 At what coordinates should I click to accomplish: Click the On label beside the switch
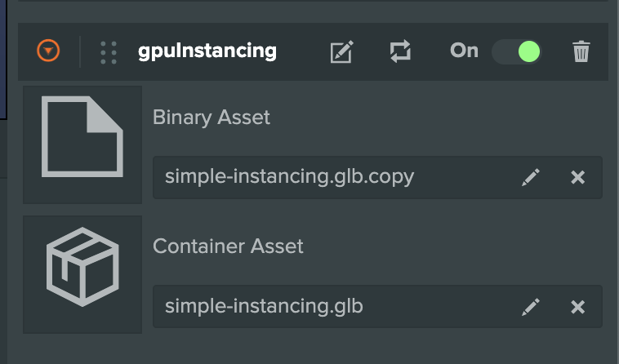coord(464,51)
